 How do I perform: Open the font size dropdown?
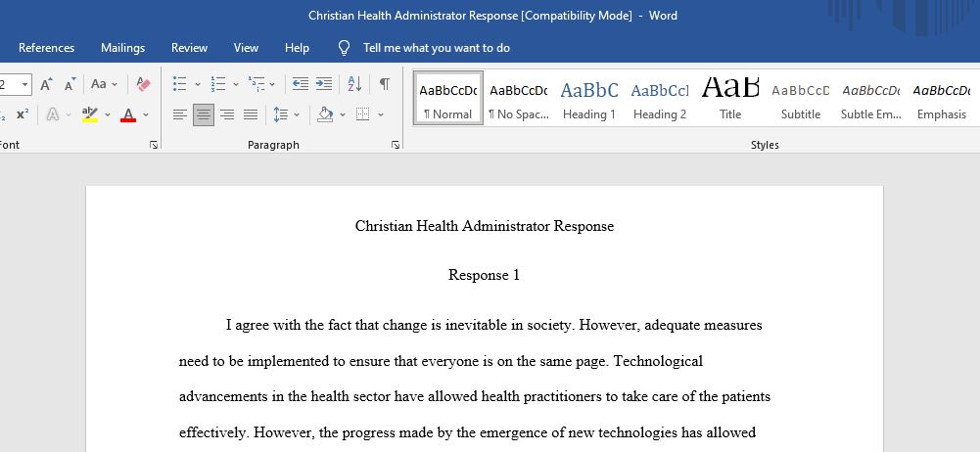[25, 84]
